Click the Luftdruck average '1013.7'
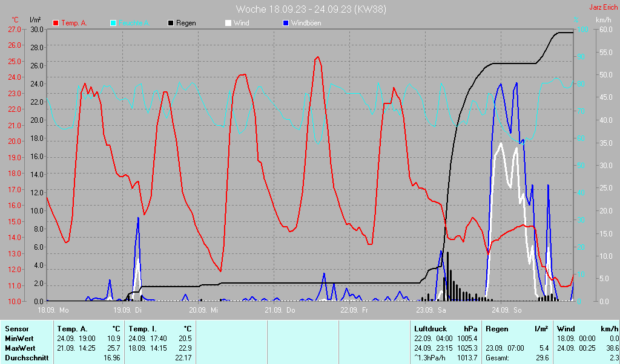This screenshot has width=620, height=364. tap(467, 358)
